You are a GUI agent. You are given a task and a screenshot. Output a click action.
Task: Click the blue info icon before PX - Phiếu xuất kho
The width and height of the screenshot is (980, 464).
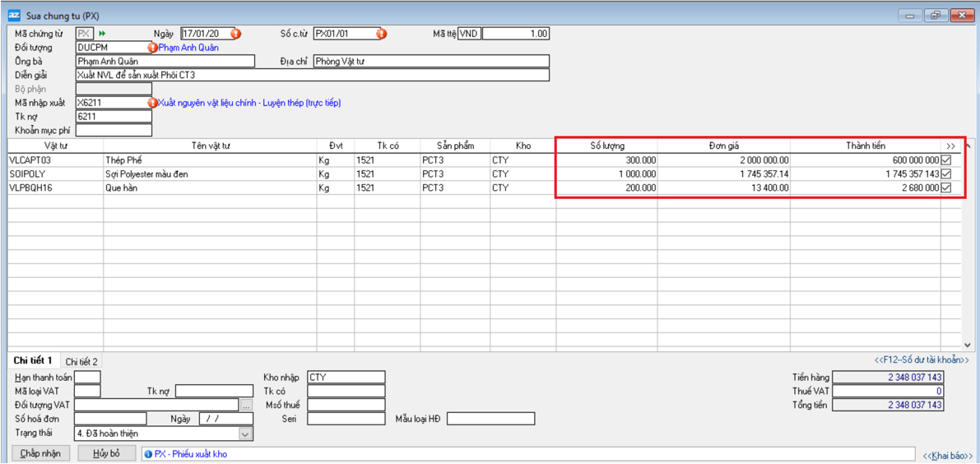148,453
